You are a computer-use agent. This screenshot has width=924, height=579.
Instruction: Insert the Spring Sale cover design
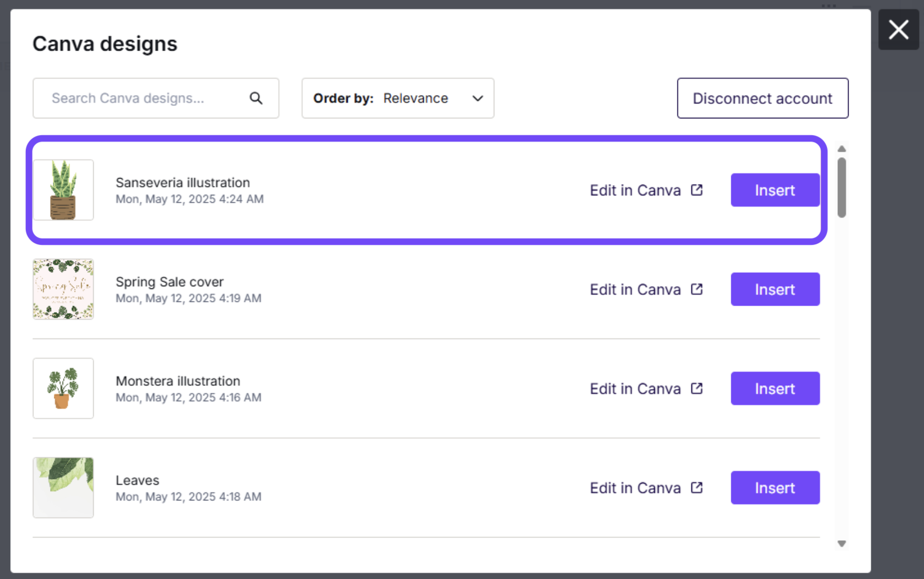click(x=775, y=289)
